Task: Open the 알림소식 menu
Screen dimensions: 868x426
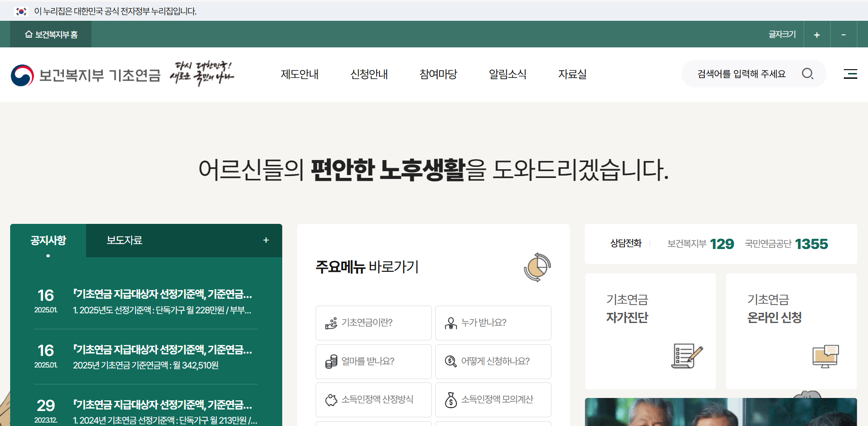Action: [x=507, y=74]
